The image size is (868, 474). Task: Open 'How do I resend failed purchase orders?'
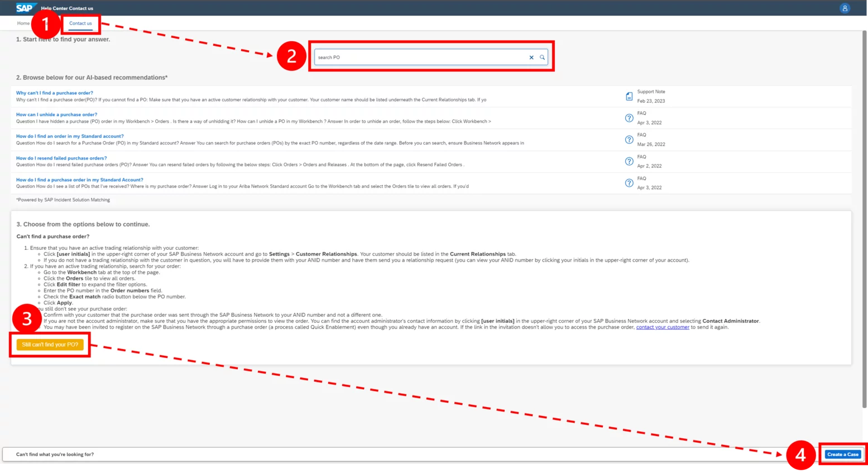click(x=61, y=158)
